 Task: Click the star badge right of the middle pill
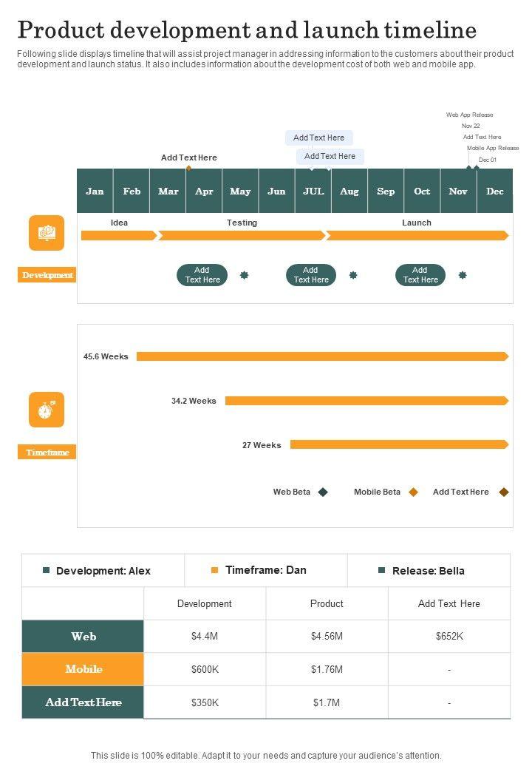click(x=353, y=275)
